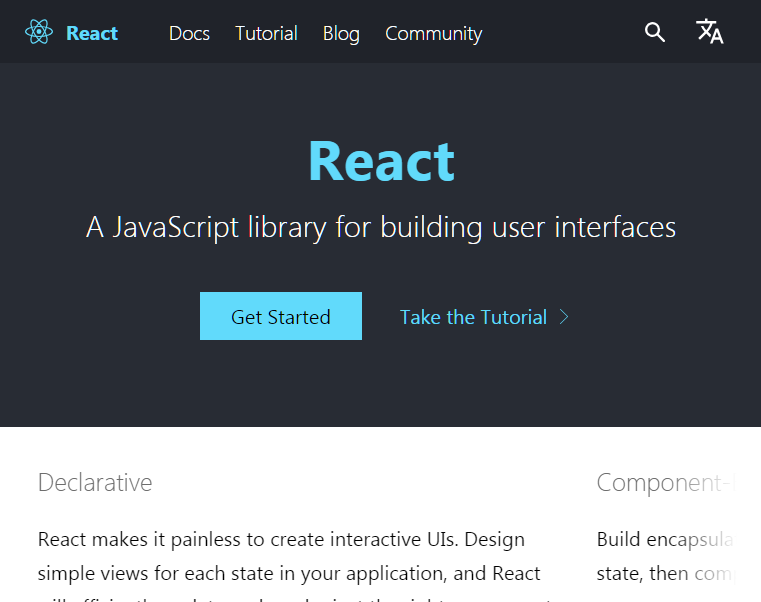Open the language translation icon
This screenshot has height=602, width=761.
coord(710,32)
